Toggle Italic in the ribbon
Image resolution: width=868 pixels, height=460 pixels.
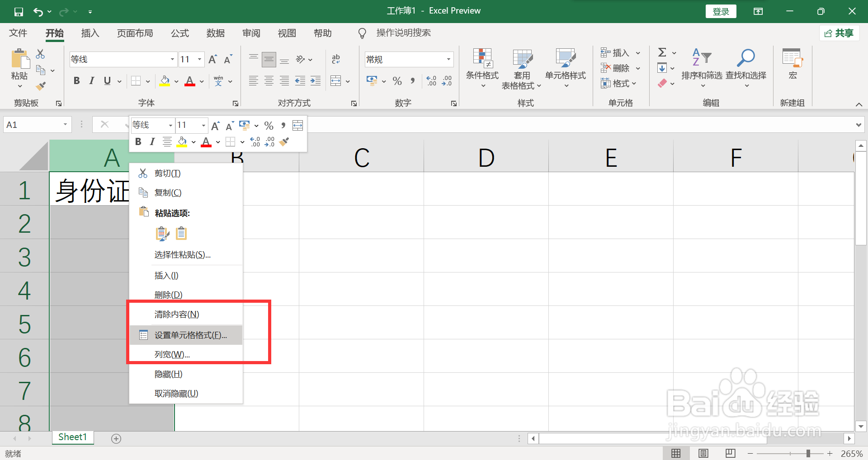[92, 81]
